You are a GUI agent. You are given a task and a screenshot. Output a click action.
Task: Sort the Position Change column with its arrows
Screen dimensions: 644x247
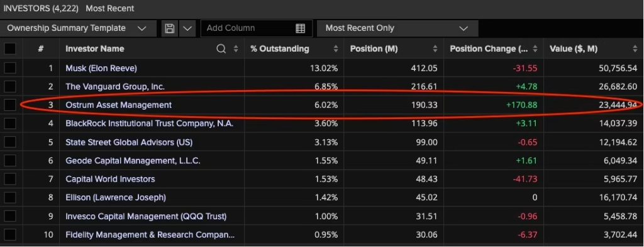(x=535, y=49)
